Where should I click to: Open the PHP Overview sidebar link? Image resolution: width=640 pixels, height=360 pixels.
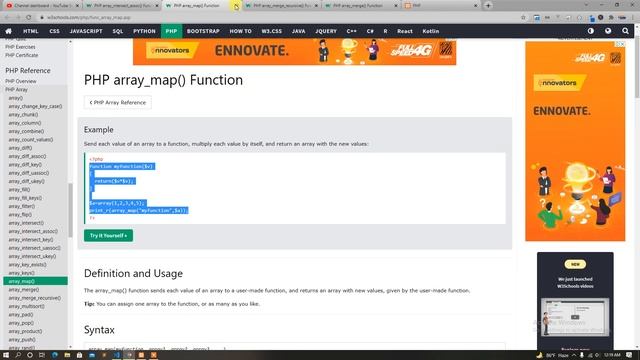[21, 81]
